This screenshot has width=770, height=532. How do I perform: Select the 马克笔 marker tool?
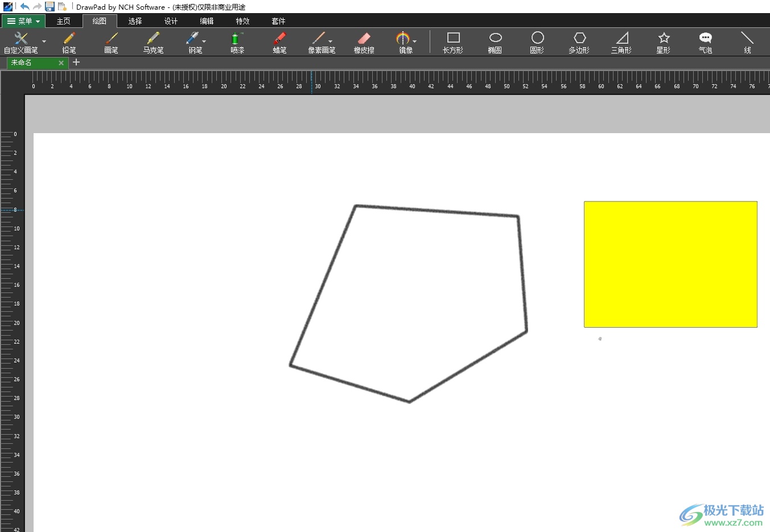coord(153,42)
